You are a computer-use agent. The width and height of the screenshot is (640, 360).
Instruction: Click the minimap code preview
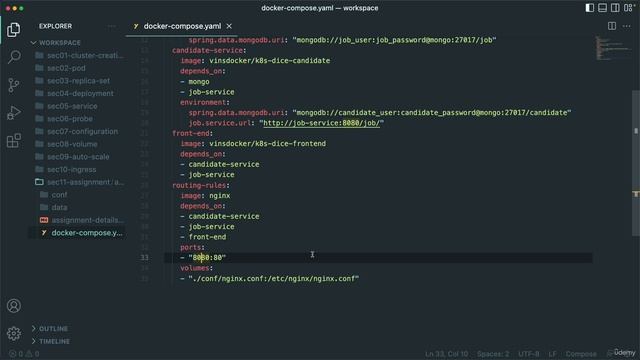tap(612, 48)
